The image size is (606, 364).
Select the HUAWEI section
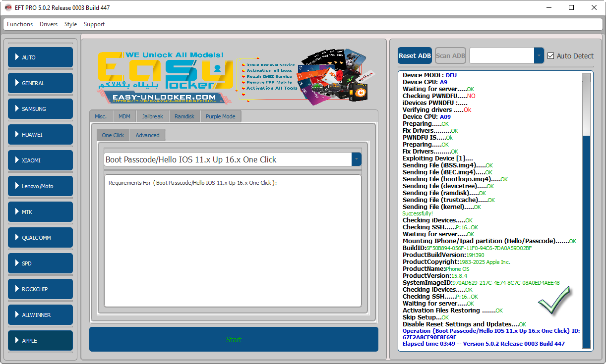pyautogui.click(x=40, y=135)
